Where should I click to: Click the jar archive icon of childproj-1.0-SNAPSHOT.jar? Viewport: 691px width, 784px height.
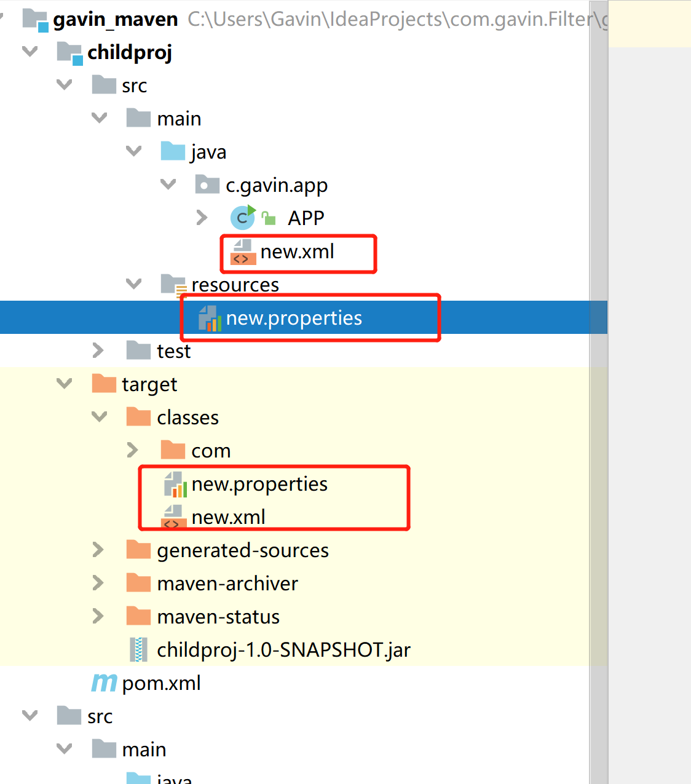click(x=139, y=650)
